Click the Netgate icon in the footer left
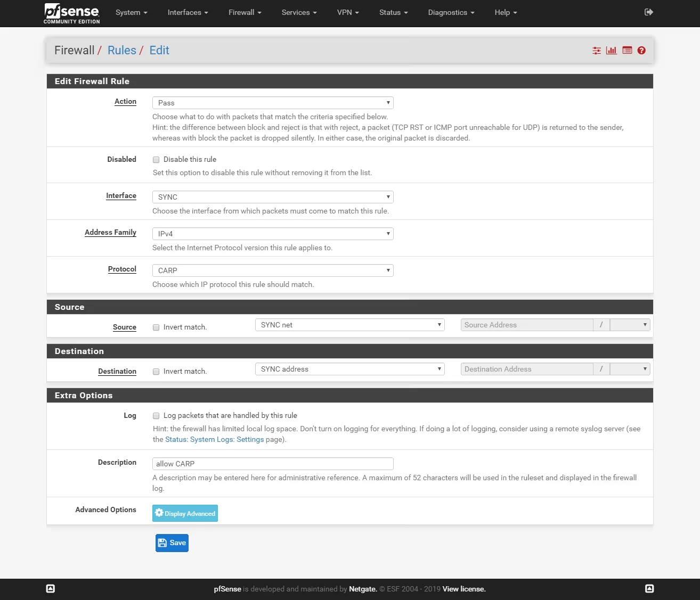Viewport: 700px width, 600px height. [51, 588]
